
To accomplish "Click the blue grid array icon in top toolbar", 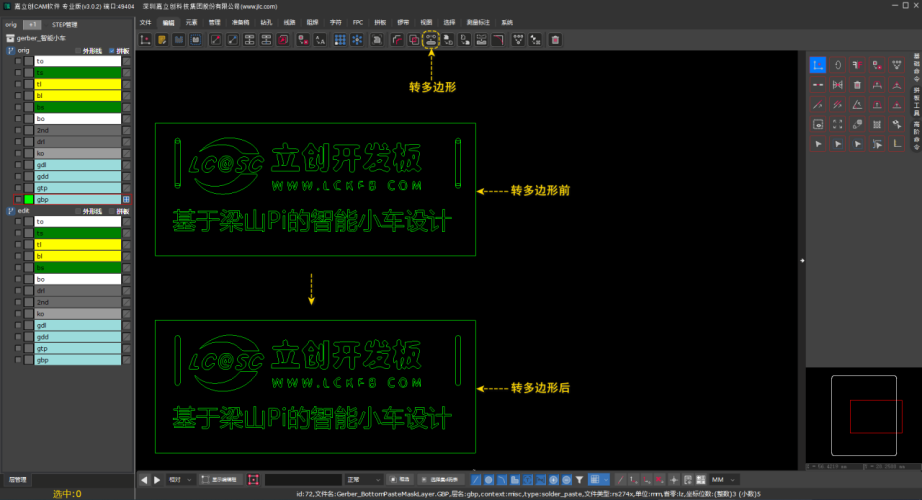I will tap(340, 40).
